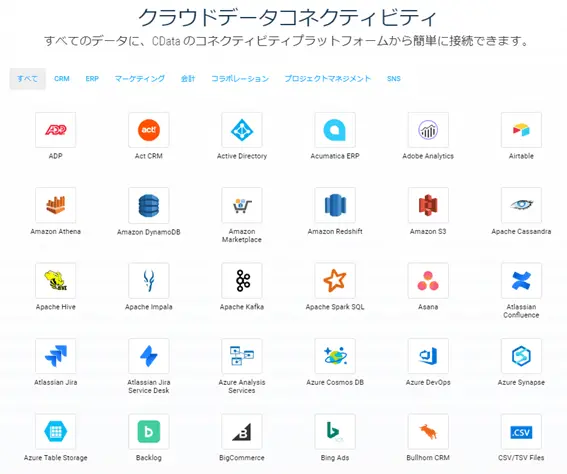567x474 pixels.
Task: Choose the Azure Cosmos DB icon
Action: pyautogui.click(x=335, y=356)
